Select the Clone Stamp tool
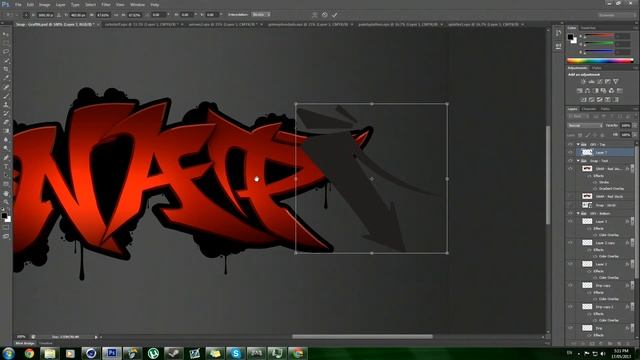The image size is (640, 360). pos(6,104)
